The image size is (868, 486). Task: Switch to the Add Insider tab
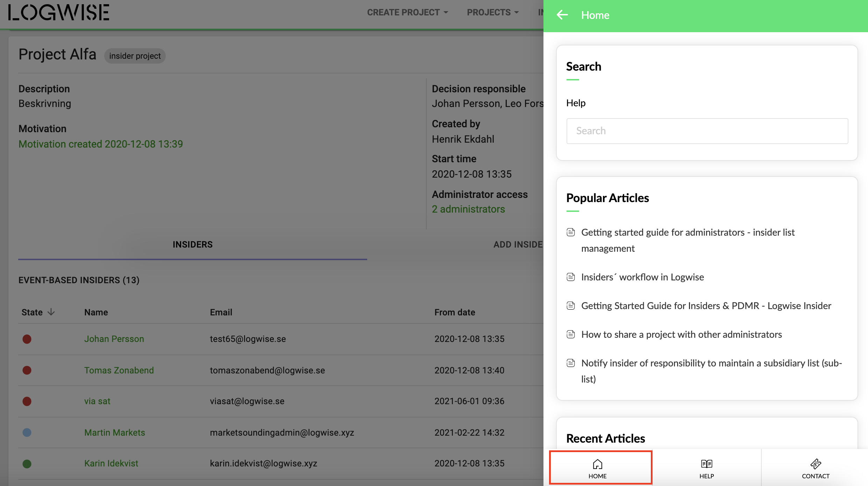tap(518, 244)
